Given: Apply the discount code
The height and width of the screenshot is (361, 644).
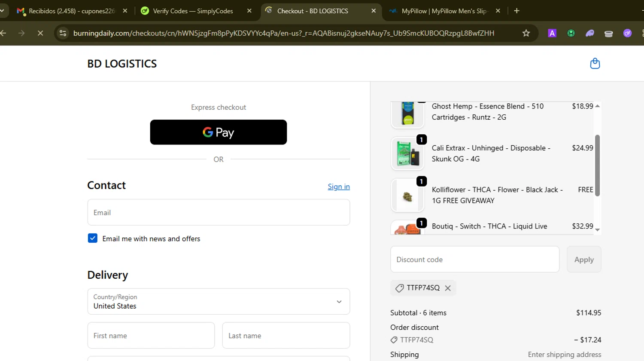Looking at the screenshot, I should tap(584, 259).
